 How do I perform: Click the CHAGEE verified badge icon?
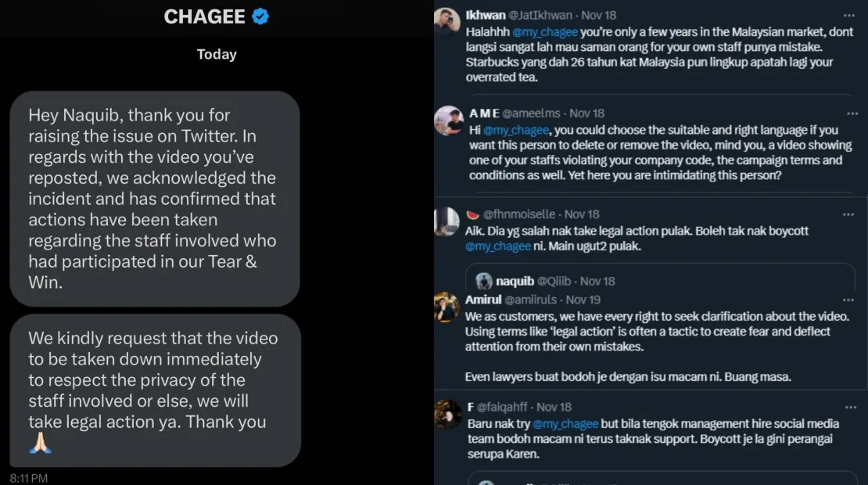[260, 16]
